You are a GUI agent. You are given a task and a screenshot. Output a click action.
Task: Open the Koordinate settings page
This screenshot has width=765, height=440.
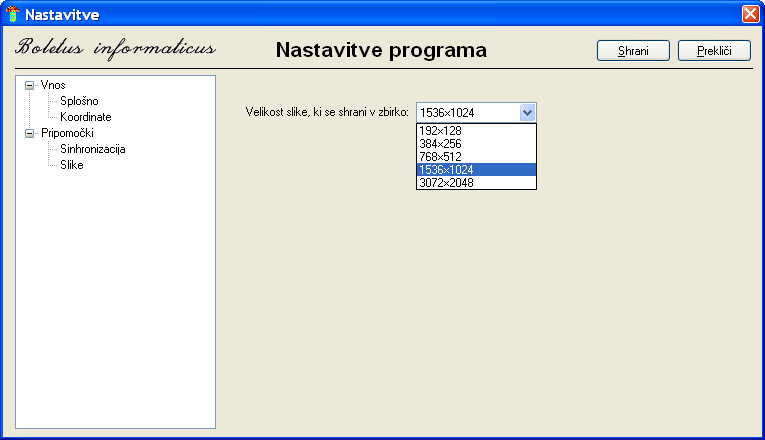click(85, 117)
